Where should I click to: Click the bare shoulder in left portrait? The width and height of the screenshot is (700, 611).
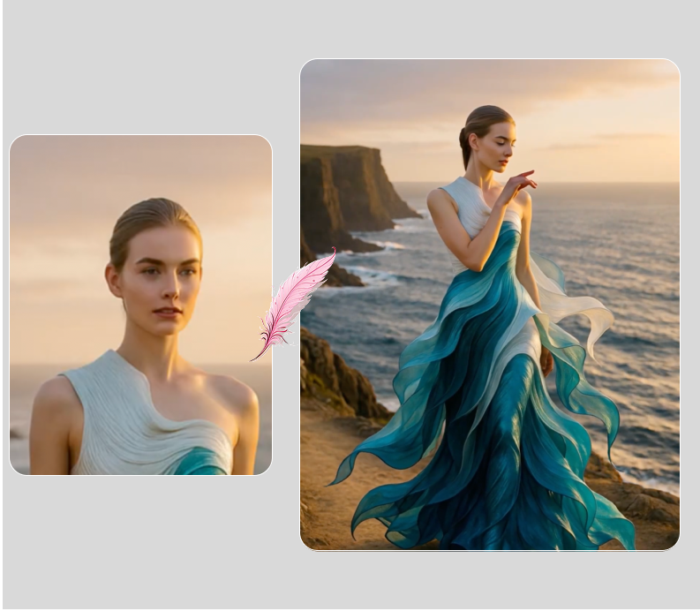pyautogui.click(x=231, y=393)
